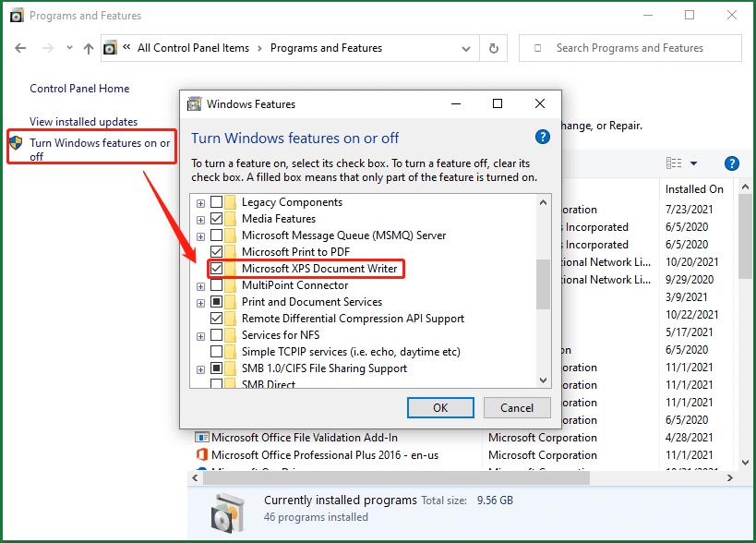Image resolution: width=756 pixels, height=543 pixels.
Task: Expand the Legacy Components node
Action: [200, 203]
